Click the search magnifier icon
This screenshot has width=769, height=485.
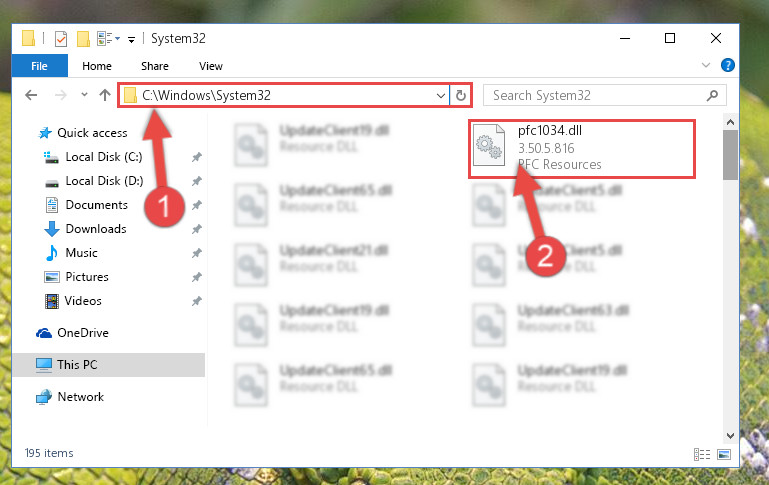pyautogui.click(x=712, y=95)
